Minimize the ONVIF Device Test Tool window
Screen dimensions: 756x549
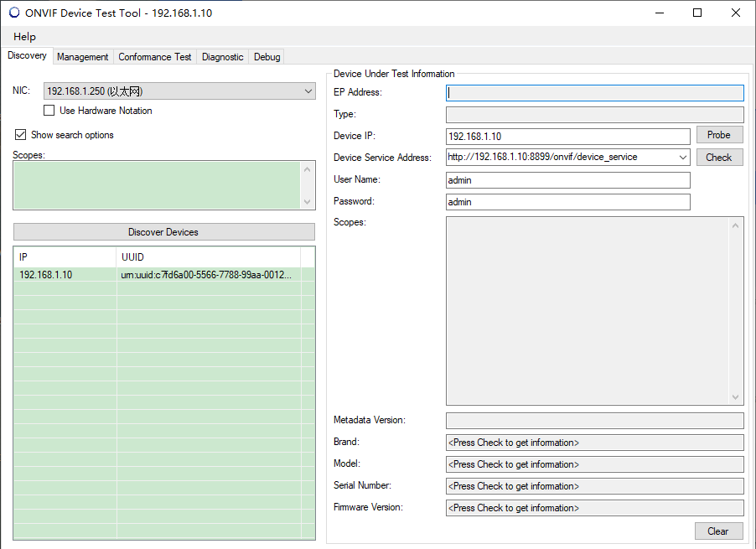(x=660, y=13)
